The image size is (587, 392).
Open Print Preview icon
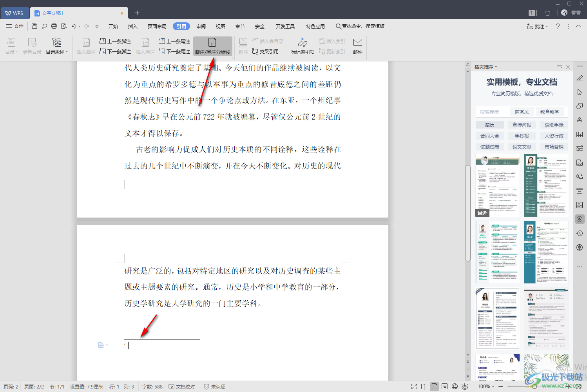64,26
